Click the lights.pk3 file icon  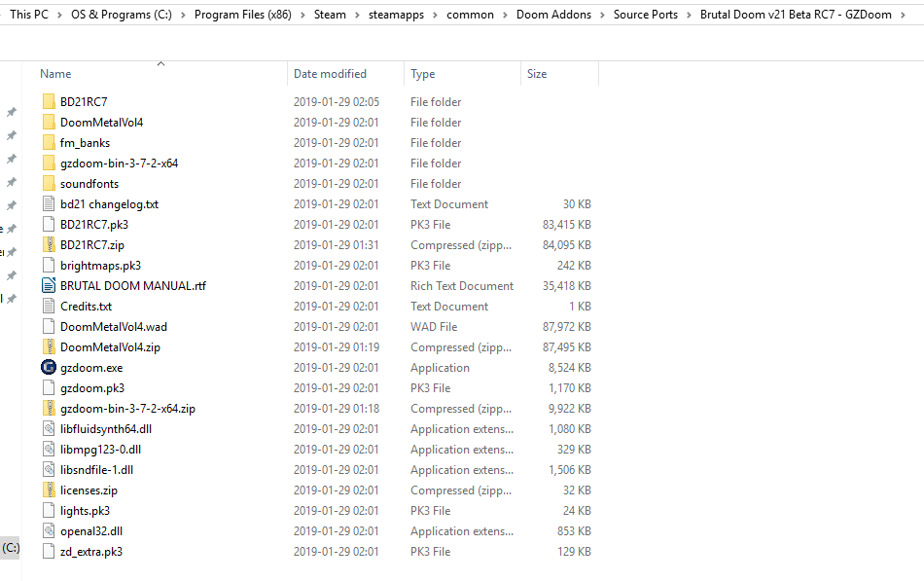(49, 511)
